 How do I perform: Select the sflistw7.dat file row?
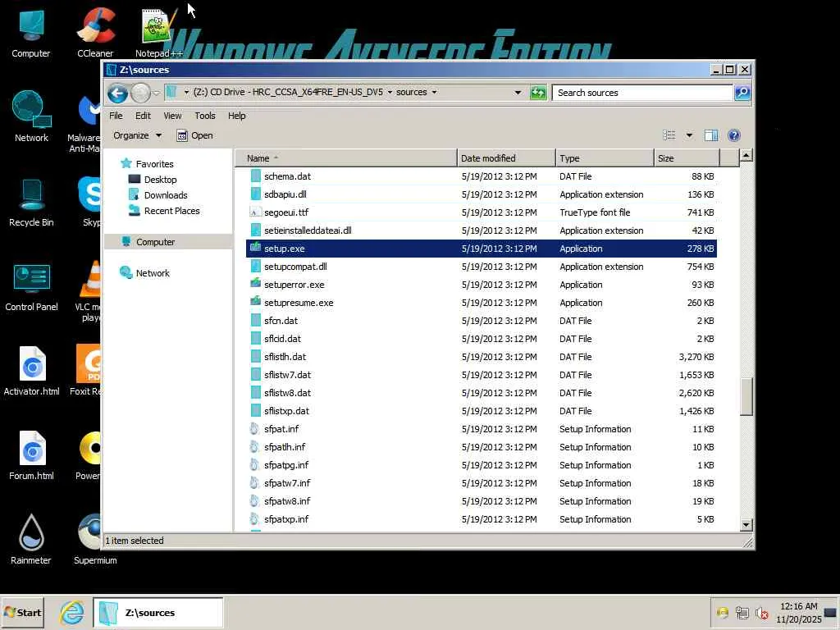tap(481, 374)
